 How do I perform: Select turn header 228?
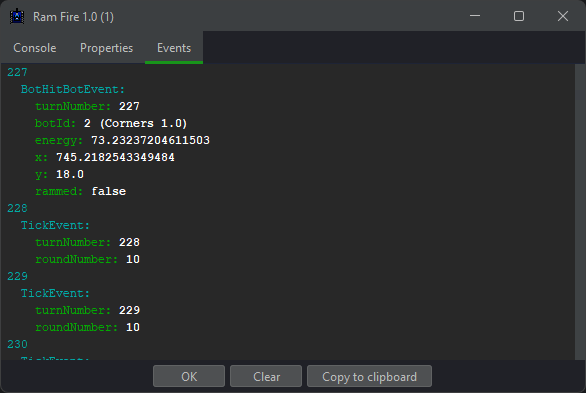pos(17,208)
